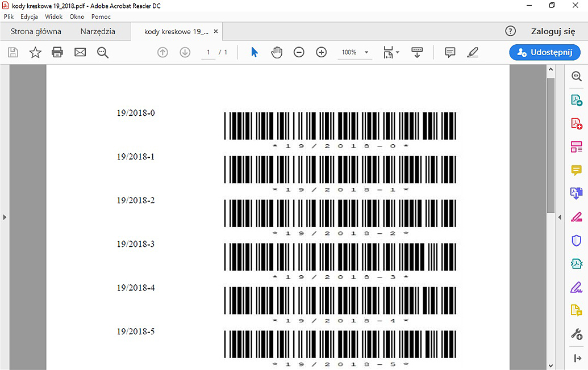Click the Zaloguj się sign-in link
588x370 pixels.
pos(553,31)
